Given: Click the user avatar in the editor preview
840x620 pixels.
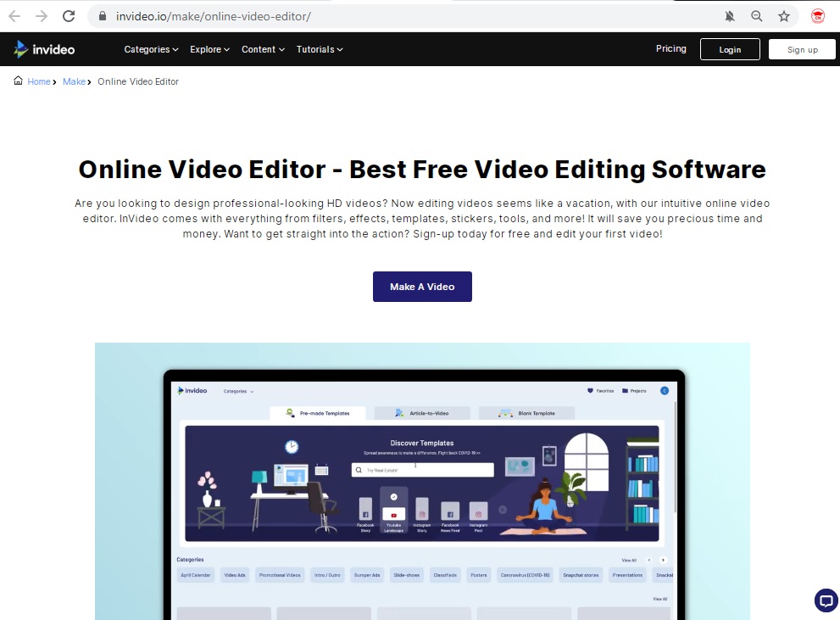Looking at the screenshot, I should [665, 390].
